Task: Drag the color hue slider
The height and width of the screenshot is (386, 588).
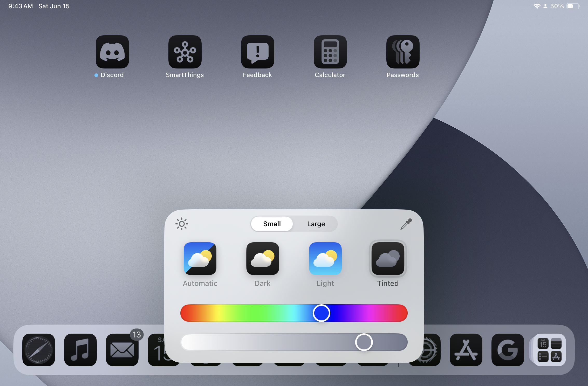Action: 323,312
